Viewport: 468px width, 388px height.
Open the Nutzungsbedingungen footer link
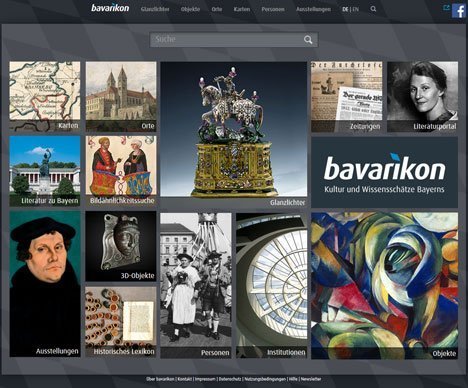[265, 379]
